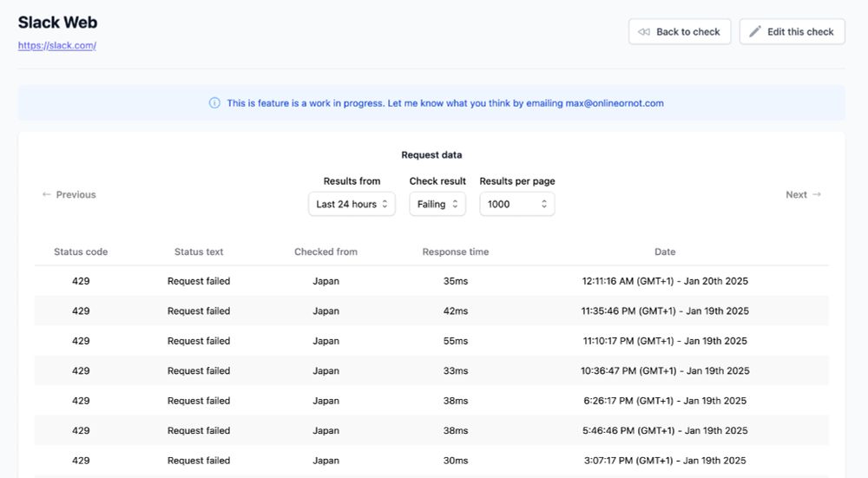Expand the Check result Failing dropdown
The width and height of the screenshot is (868, 478).
pos(437,205)
